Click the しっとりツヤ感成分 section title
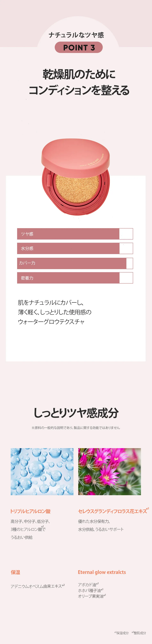This screenshot has width=152, height=644. tap(76, 413)
